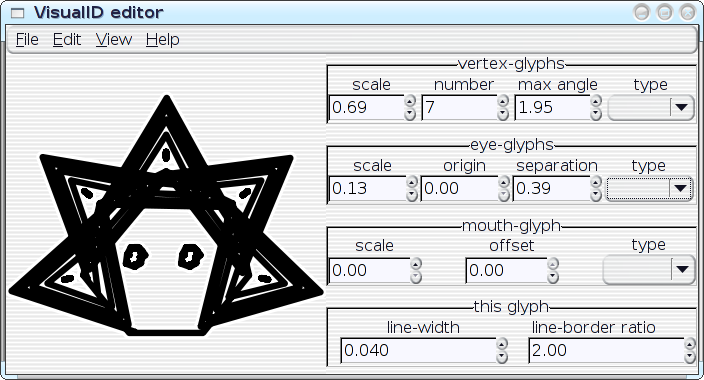Minimize the VisualID editor window
This screenshot has height=380, width=704.
click(642, 13)
